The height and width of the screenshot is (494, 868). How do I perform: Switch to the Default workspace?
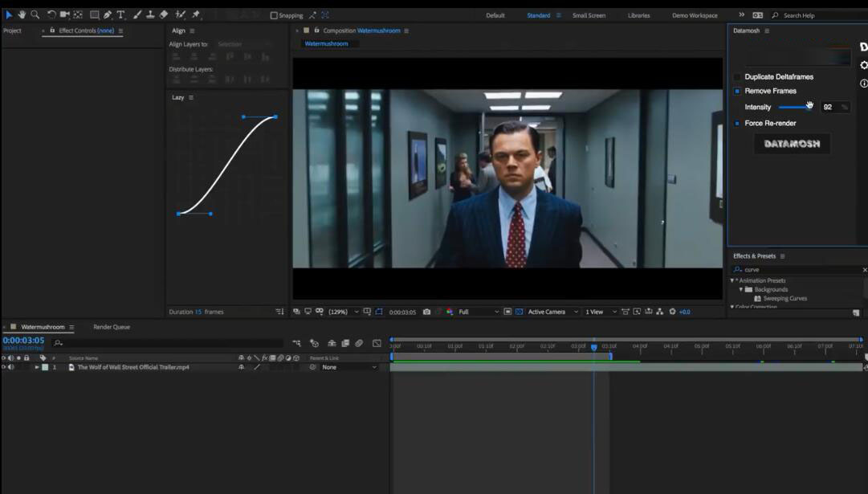click(x=495, y=15)
